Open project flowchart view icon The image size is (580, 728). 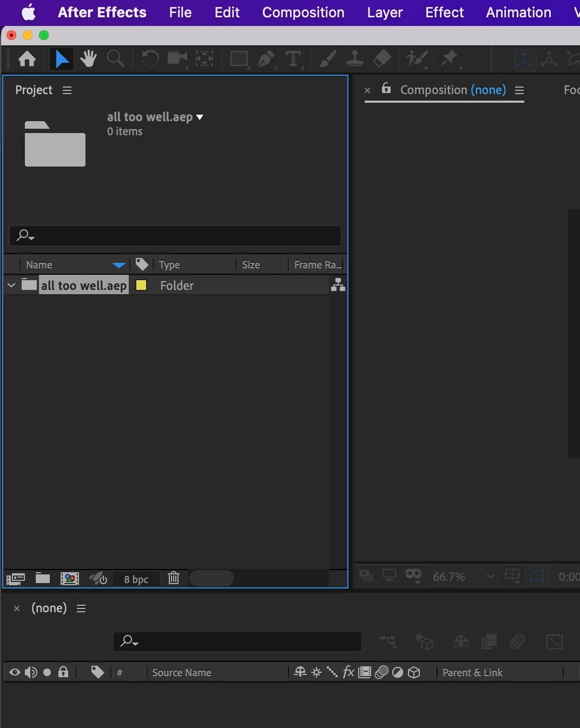click(x=338, y=285)
